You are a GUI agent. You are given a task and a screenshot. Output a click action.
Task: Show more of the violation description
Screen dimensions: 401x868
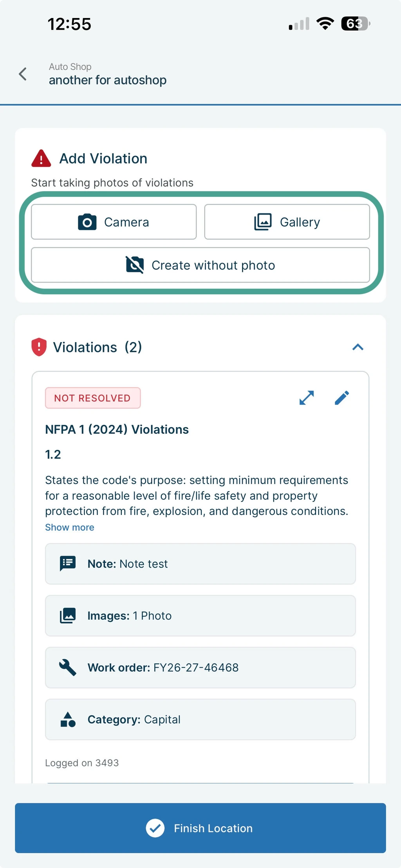[x=70, y=527]
